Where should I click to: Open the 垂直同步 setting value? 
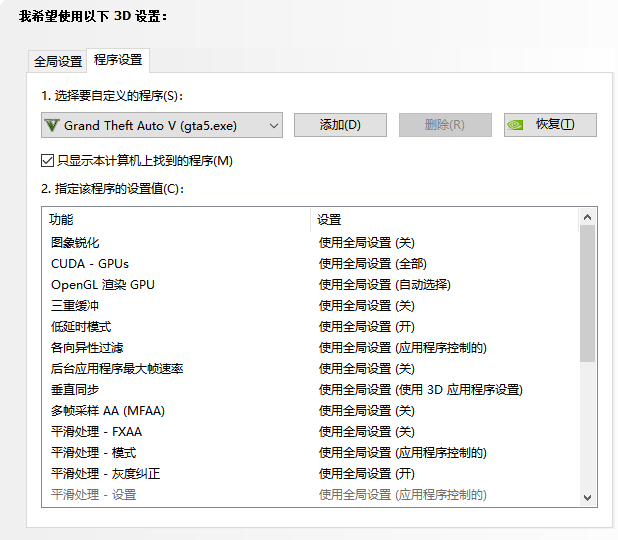point(420,390)
